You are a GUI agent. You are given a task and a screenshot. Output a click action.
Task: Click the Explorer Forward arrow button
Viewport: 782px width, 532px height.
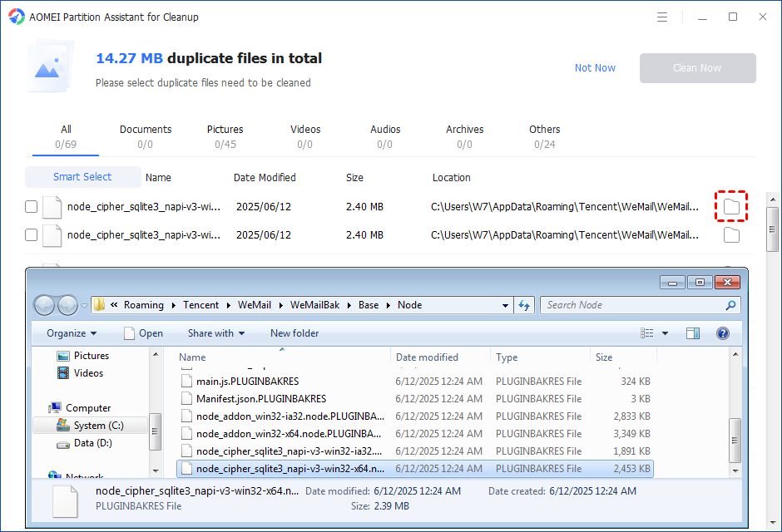68,305
